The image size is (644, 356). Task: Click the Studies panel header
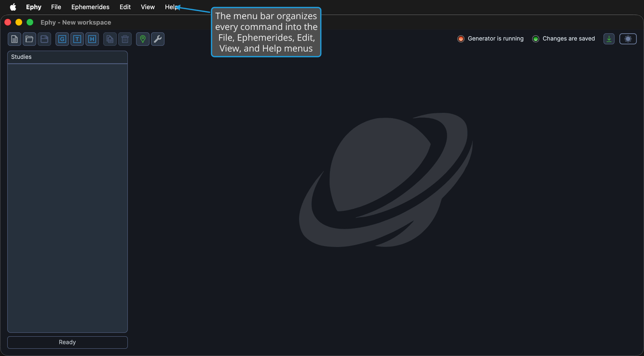click(68, 57)
